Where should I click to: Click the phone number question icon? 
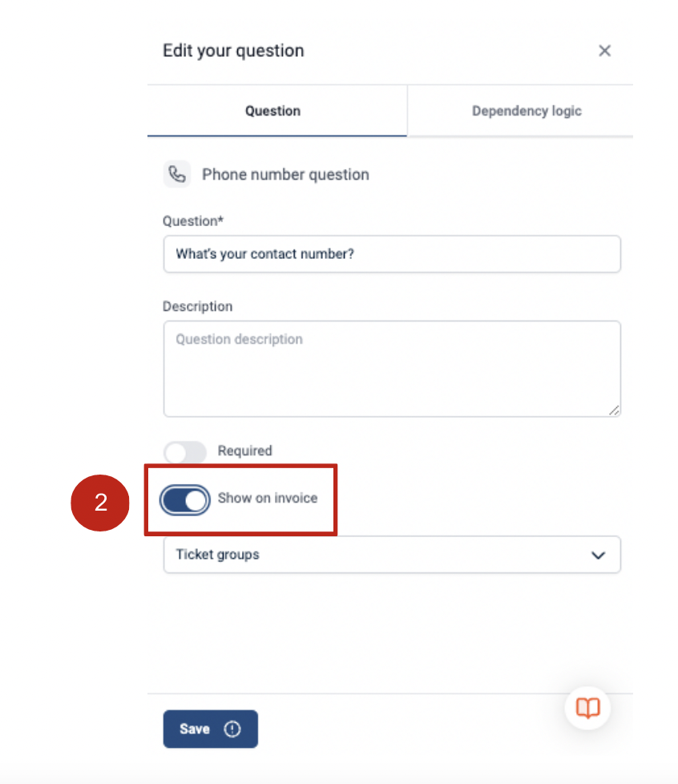(176, 174)
